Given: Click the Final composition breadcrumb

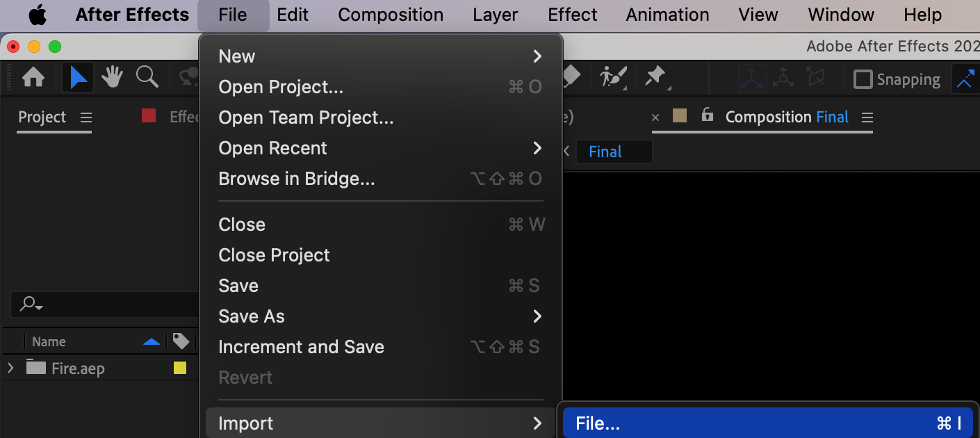Looking at the screenshot, I should click(x=605, y=152).
